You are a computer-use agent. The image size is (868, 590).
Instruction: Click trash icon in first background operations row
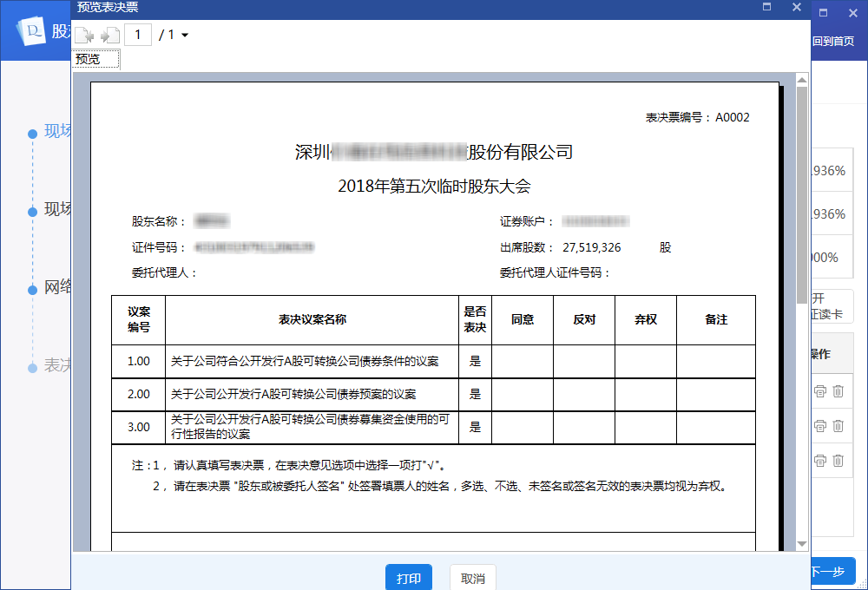coord(838,391)
